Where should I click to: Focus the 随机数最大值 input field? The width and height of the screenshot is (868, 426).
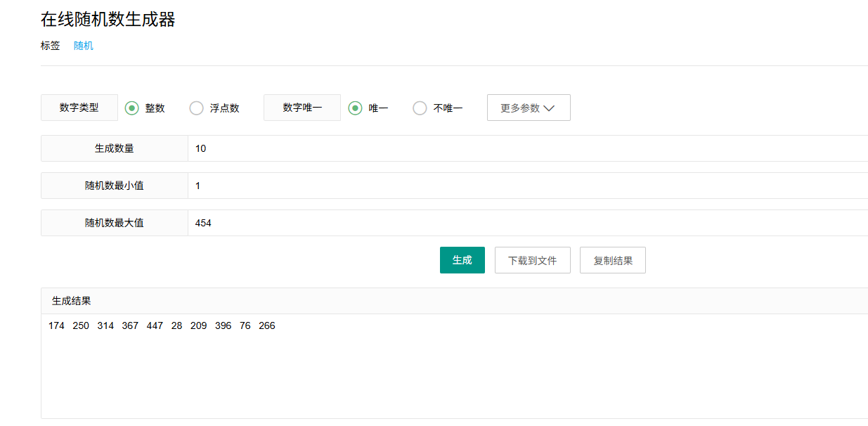528,223
